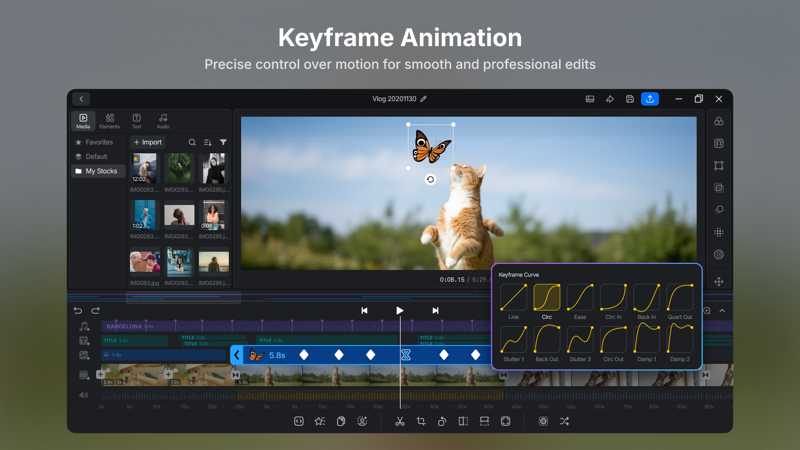
Task: Mute timeline using the speaker icon
Action: (84, 395)
